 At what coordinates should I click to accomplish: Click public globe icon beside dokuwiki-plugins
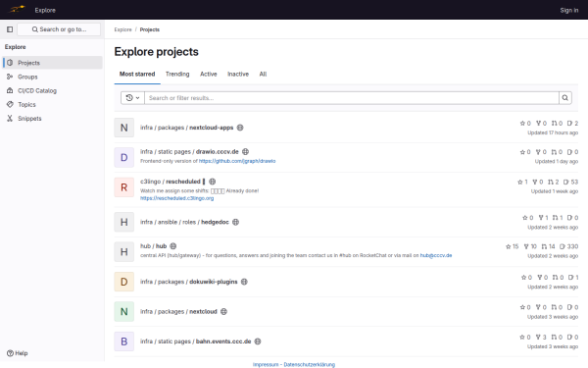coord(244,282)
